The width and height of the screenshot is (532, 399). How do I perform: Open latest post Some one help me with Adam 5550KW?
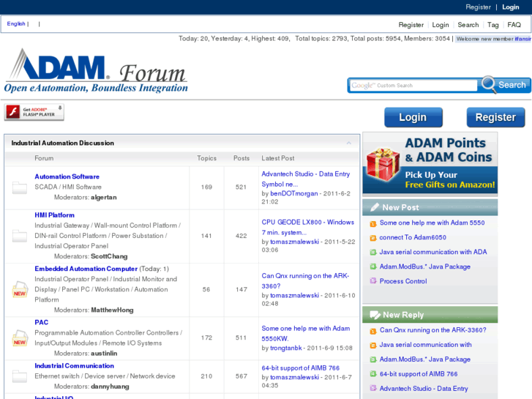point(306,333)
